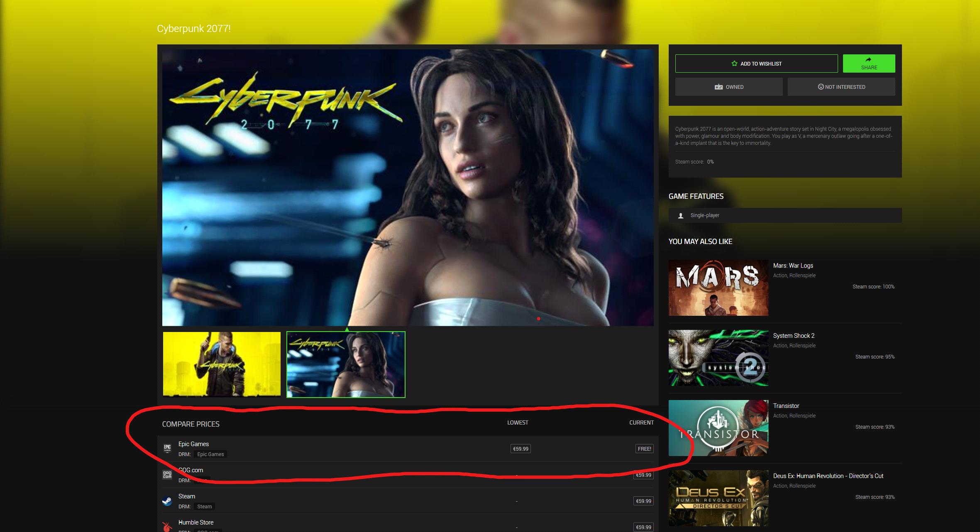
Task: Select the yellow Cyberpunk cover thumbnail
Action: (222, 364)
